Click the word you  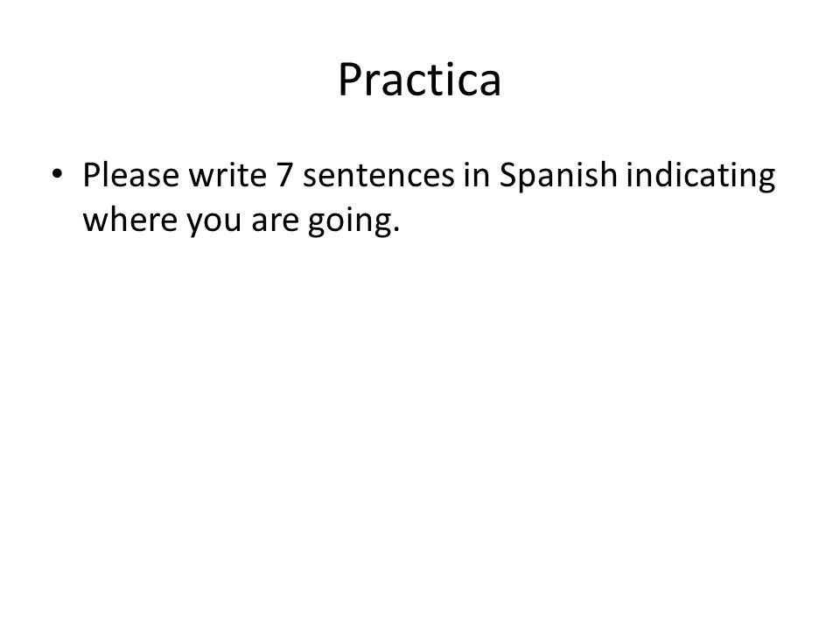213,223
